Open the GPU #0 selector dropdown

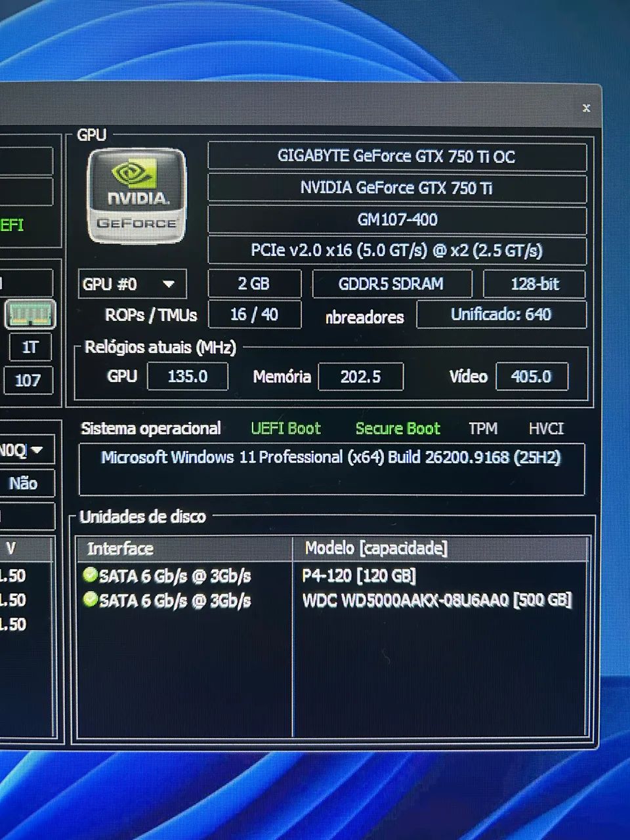click(132, 284)
